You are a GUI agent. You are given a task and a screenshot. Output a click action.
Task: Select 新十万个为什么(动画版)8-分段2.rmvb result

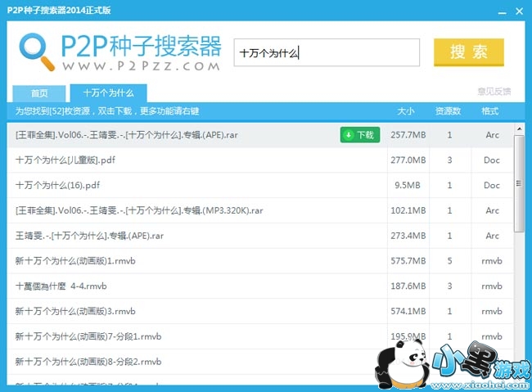coord(260,362)
